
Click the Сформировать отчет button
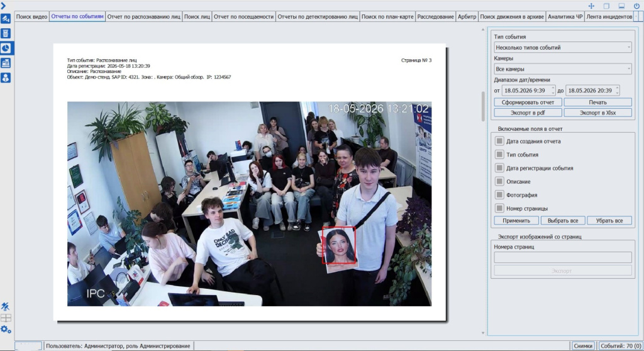point(528,103)
